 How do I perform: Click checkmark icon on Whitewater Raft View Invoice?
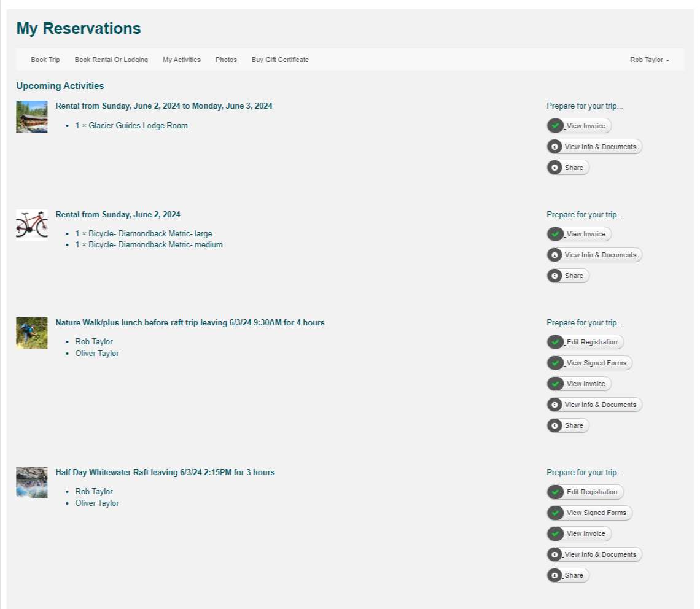click(x=555, y=533)
